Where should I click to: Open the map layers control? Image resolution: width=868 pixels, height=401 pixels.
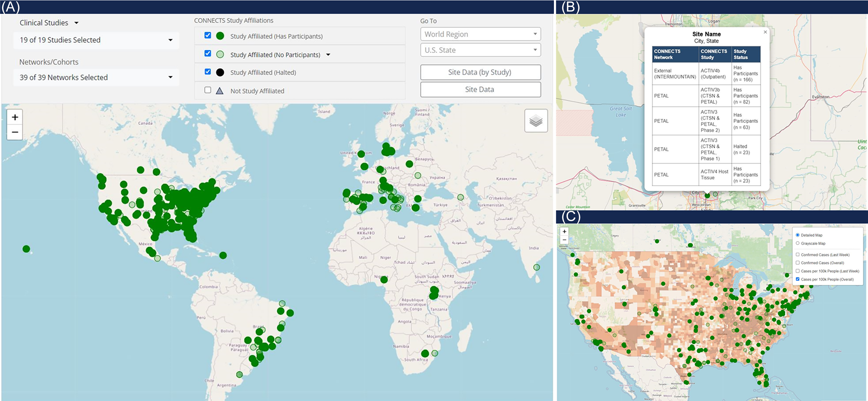click(536, 121)
